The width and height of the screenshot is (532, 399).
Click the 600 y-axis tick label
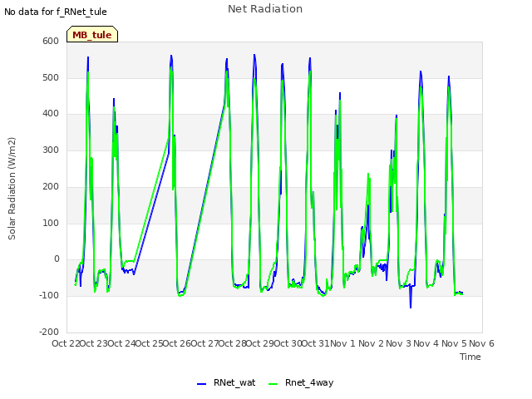pos(51,42)
